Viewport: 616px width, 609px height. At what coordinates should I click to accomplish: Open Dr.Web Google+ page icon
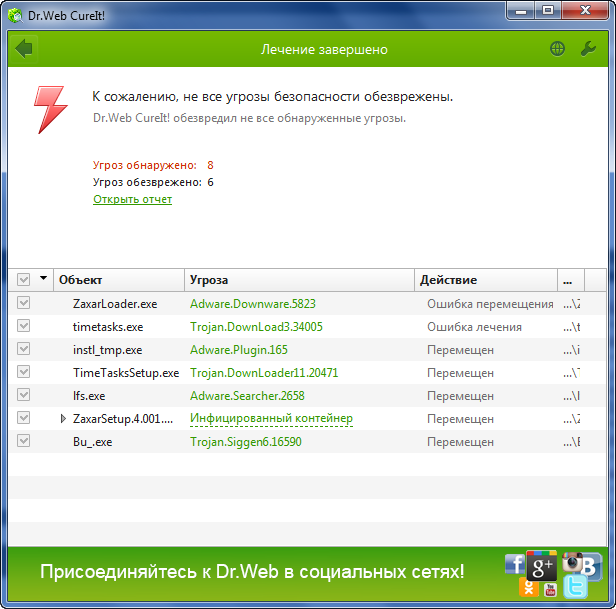click(542, 566)
